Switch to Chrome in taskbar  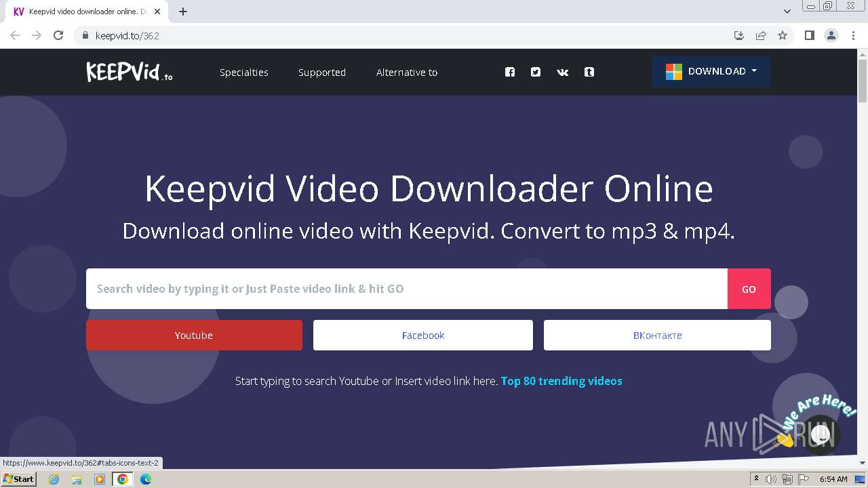point(122,479)
